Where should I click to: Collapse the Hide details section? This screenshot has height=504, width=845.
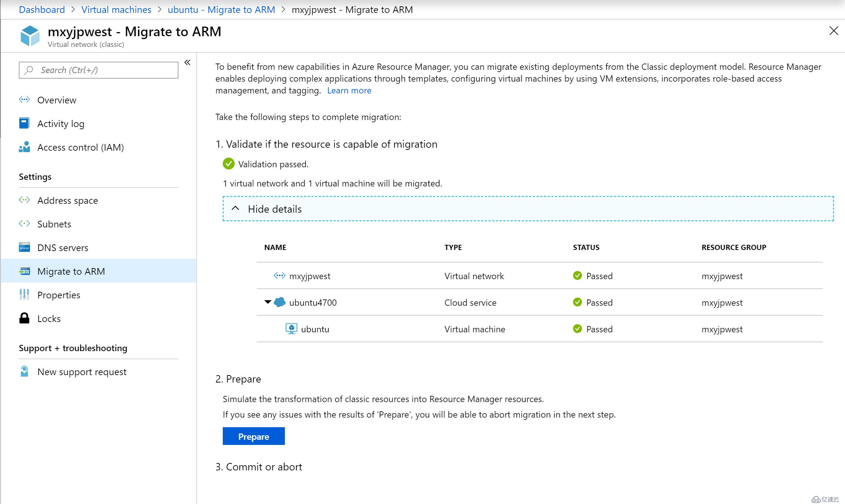coord(528,209)
